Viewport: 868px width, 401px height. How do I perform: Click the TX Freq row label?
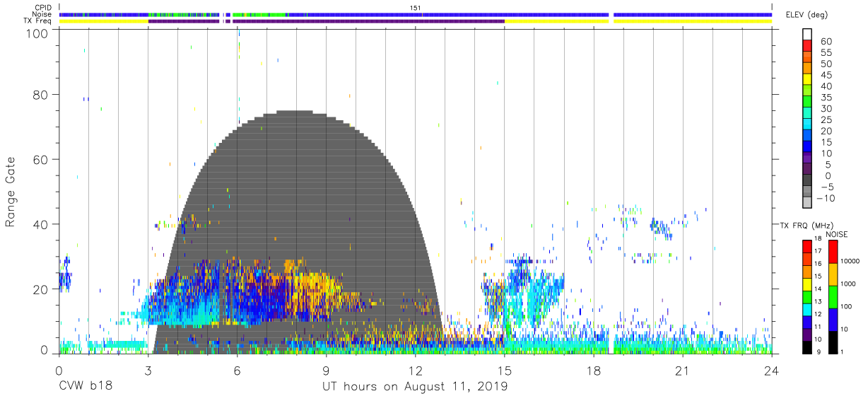pos(37,21)
